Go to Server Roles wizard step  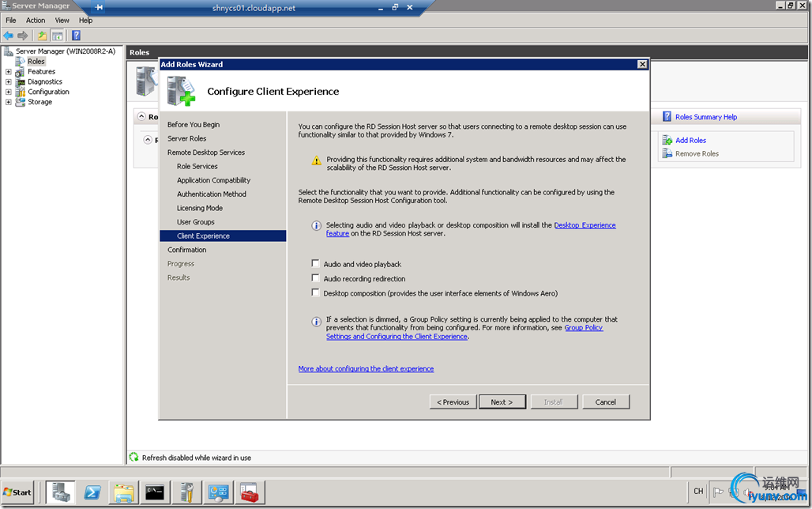(x=186, y=138)
